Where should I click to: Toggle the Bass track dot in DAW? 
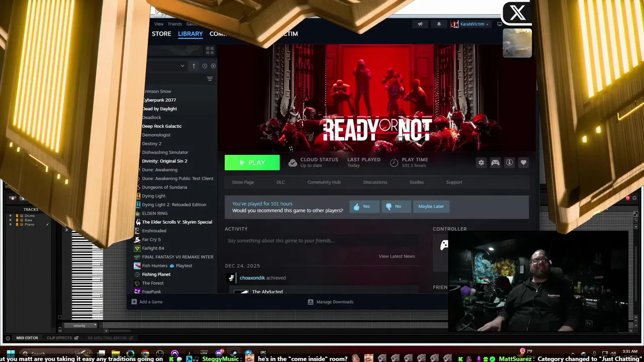pos(10,220)
